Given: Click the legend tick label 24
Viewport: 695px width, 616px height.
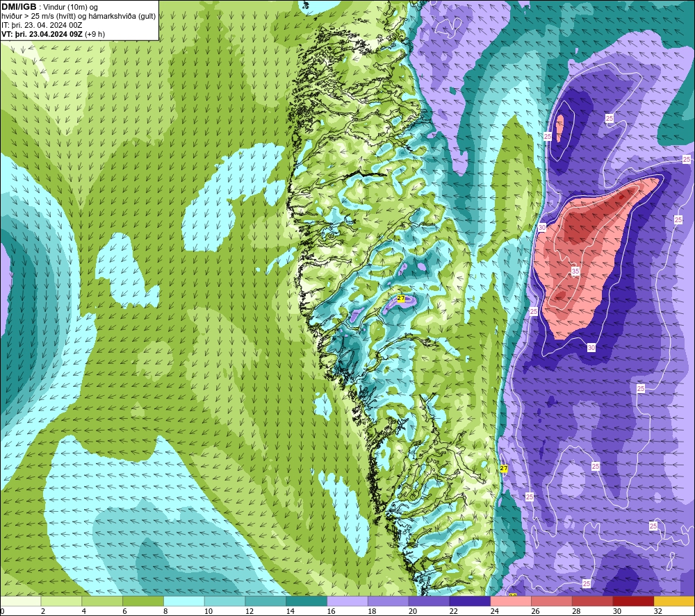Looking at the screenshot, I should [494, 611].
